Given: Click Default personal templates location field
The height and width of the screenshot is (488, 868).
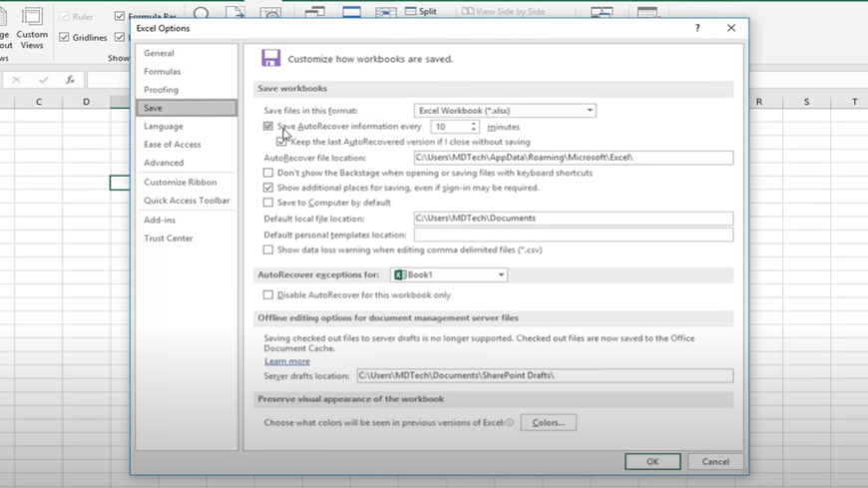Looking at the screenshot, I should coord(573,235).
